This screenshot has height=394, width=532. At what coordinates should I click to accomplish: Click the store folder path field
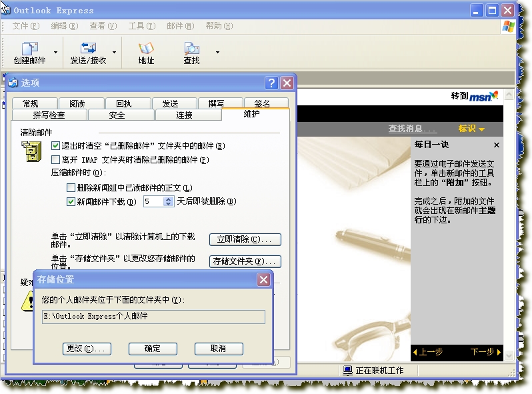click(x=153, y=317)
